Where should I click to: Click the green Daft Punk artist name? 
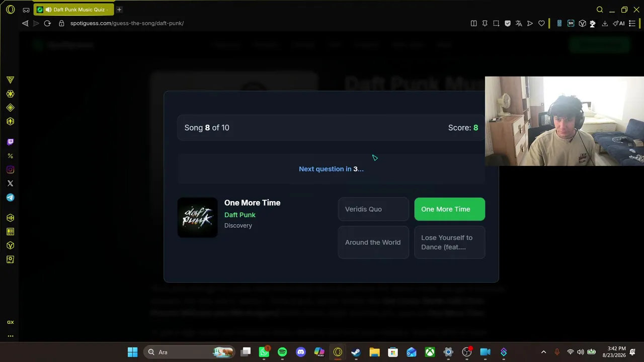click(240, 215)
